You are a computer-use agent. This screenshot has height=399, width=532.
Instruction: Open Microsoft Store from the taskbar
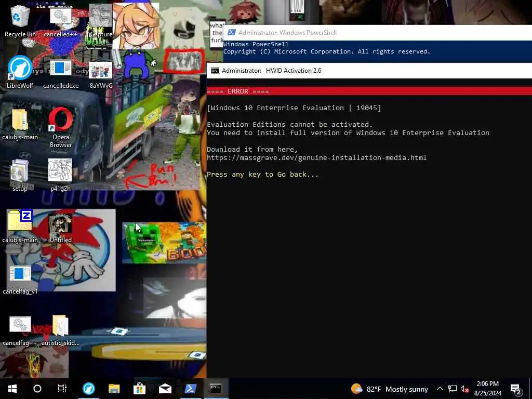[139, 389]
